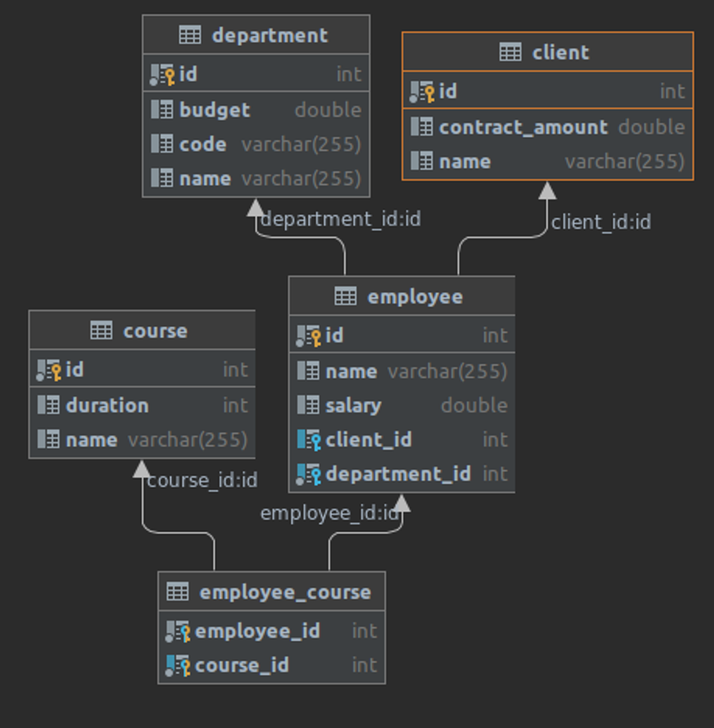This screenshot has height=728, width=714.
Task: Click foreign key icon beside department_id column
Action: 308,474
